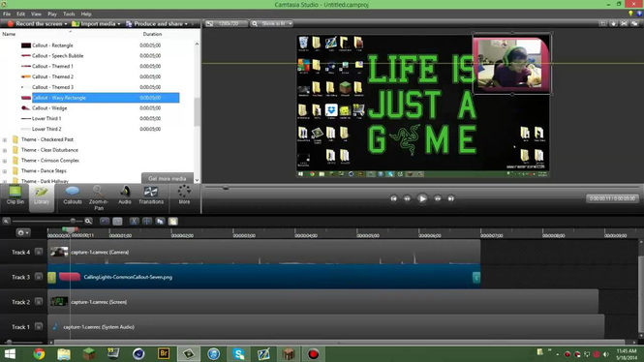Jump to previous clip in preview

(393, 198)
